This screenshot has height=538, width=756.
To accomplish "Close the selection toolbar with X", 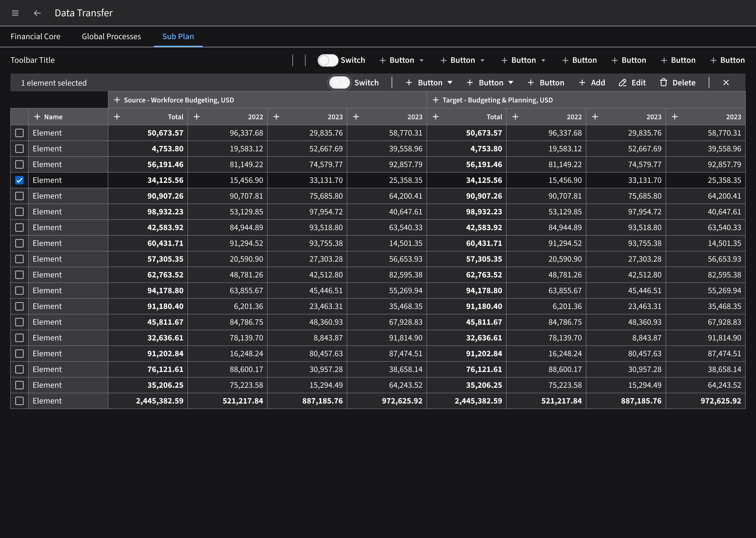I will click(x=726, y=83).
